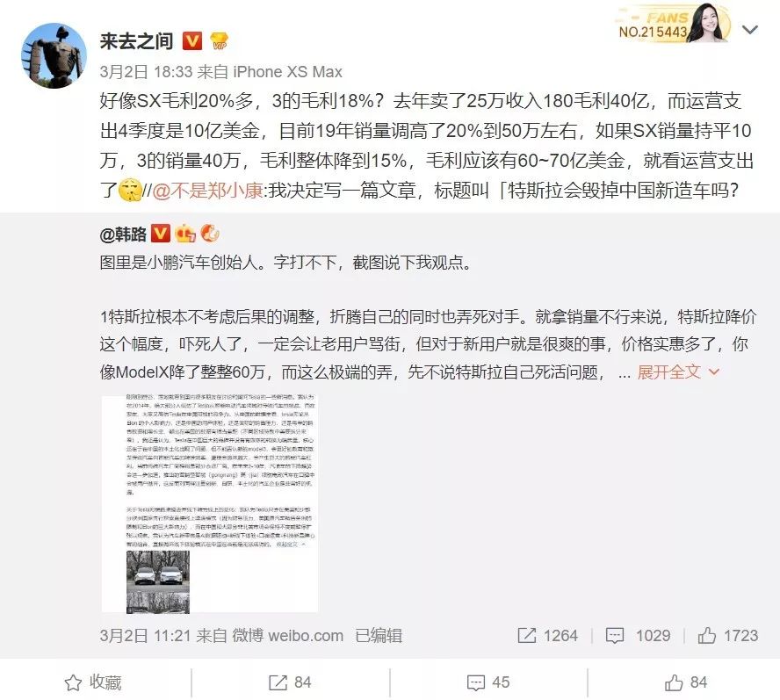Open the 45 comments button
This screenshot has height=700, width=780.
pyautogui.click(x=488, y=682)
